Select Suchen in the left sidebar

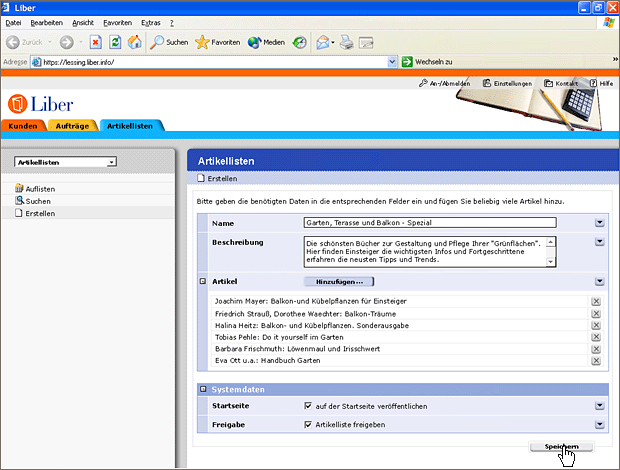click(33, 201)
